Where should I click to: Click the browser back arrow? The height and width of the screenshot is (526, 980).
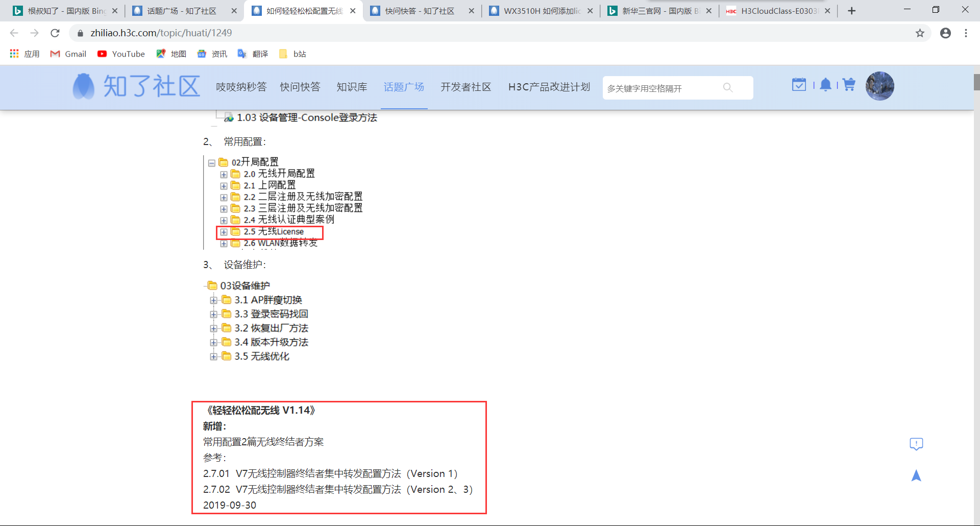pos(14,33)
